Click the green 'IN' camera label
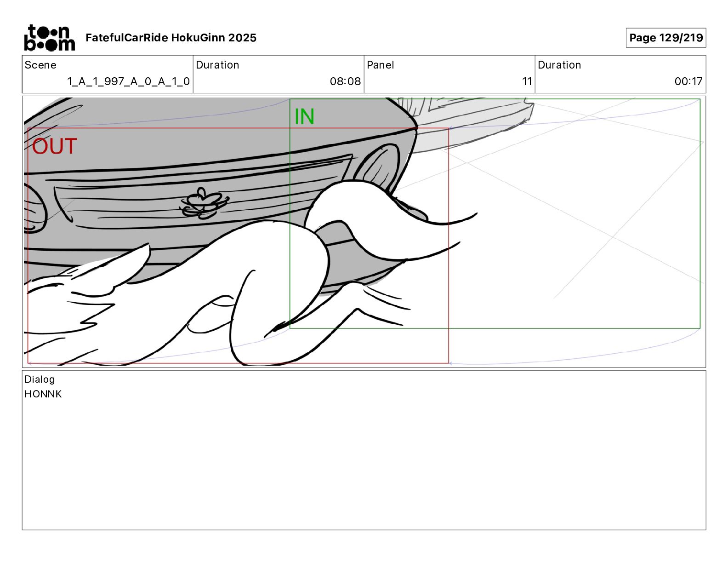The width and height of the screenshot is (728, 563). coord(304,117)
